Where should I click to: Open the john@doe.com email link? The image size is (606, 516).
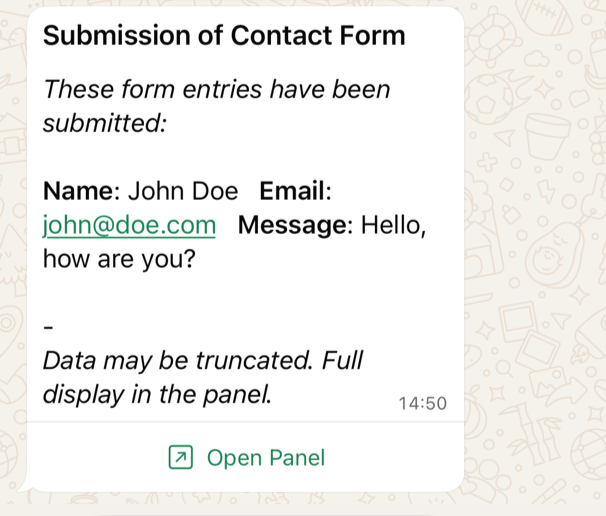(129, 226)
